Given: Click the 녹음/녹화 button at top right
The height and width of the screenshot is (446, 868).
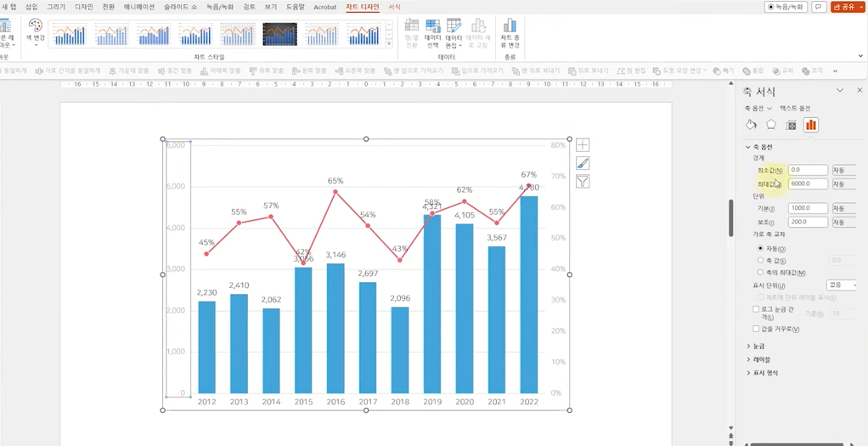Looking at the screenshot, I should 786,7.
